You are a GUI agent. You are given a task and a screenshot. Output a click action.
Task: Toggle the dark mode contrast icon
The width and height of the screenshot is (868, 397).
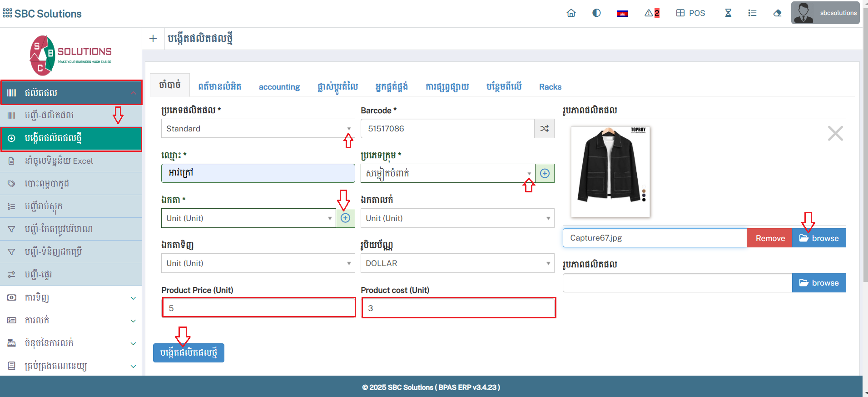596,13
